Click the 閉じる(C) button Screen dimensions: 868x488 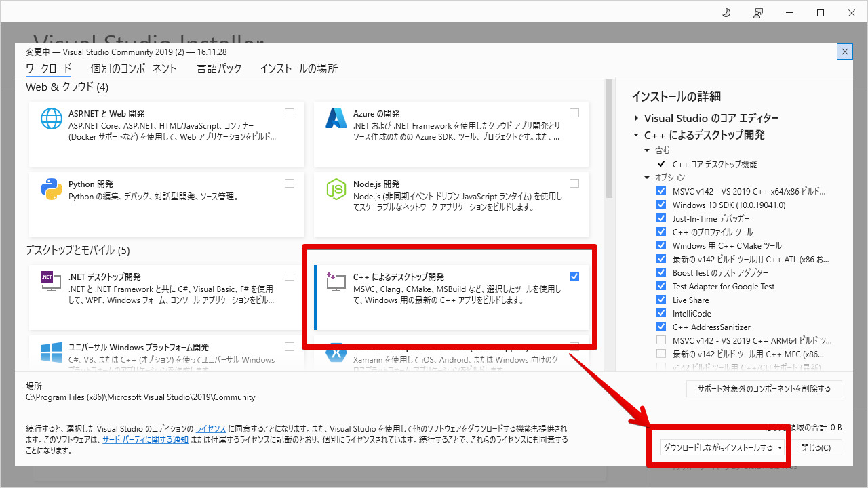click(x=815, y=448)
